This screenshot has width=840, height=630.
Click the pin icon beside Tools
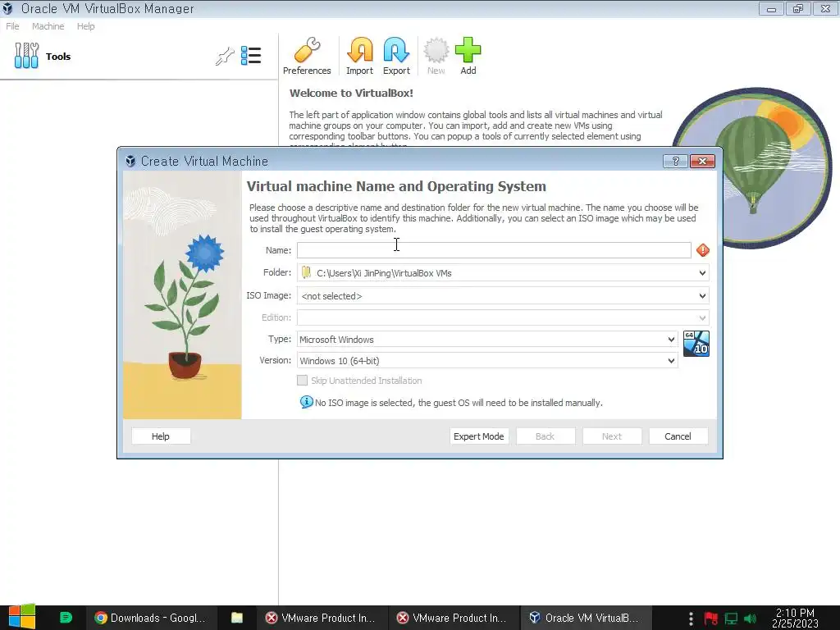coord(225,56)
